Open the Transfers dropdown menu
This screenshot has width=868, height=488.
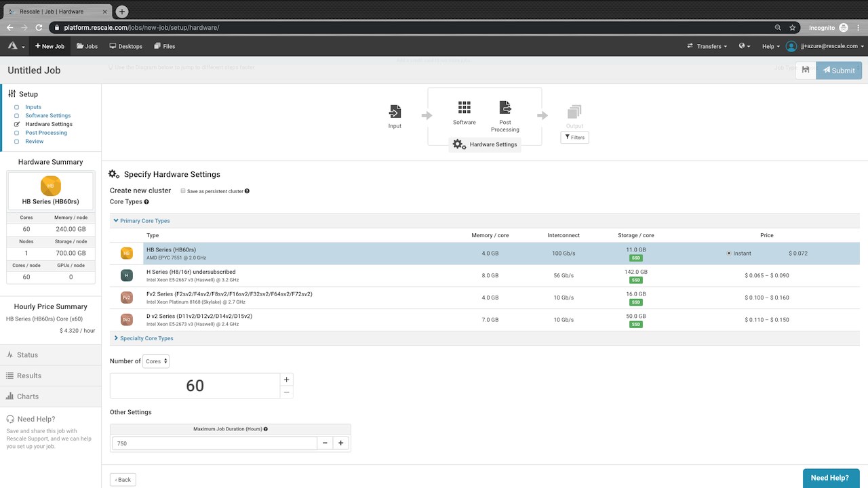[707, 46]
